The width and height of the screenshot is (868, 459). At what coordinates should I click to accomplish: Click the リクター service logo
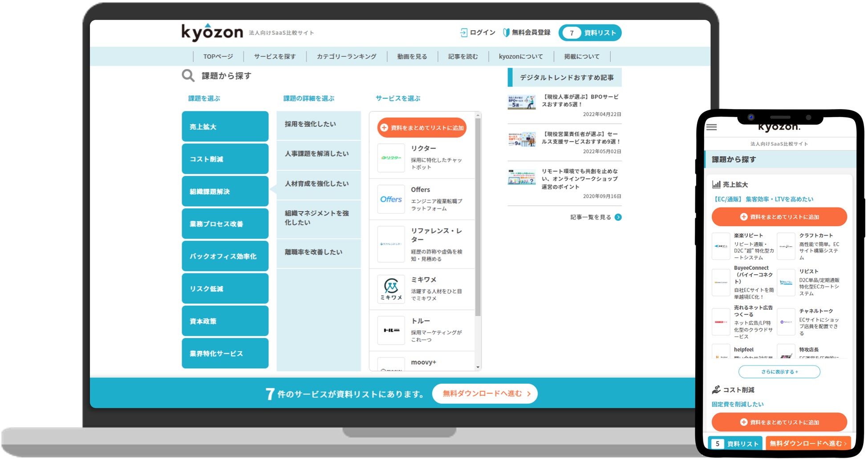(x=391, y=158)
